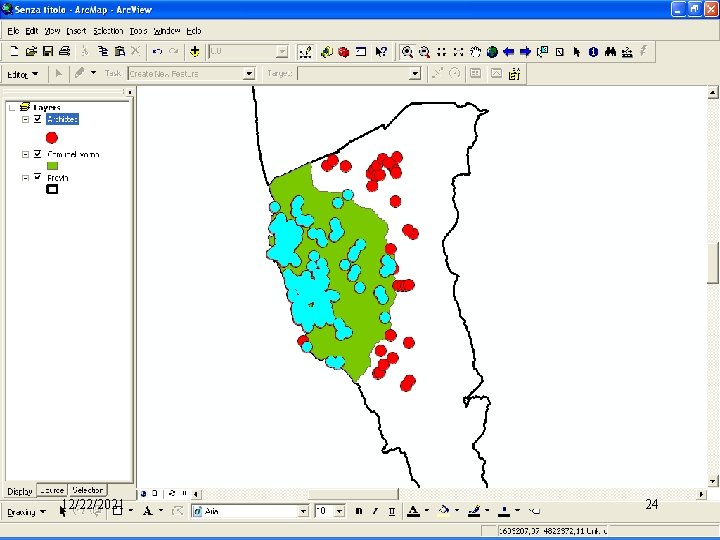Show the red ArcToolbox window
Image resolution: width=720 pixels, height=540 pixels.
(x=343, y=51)
